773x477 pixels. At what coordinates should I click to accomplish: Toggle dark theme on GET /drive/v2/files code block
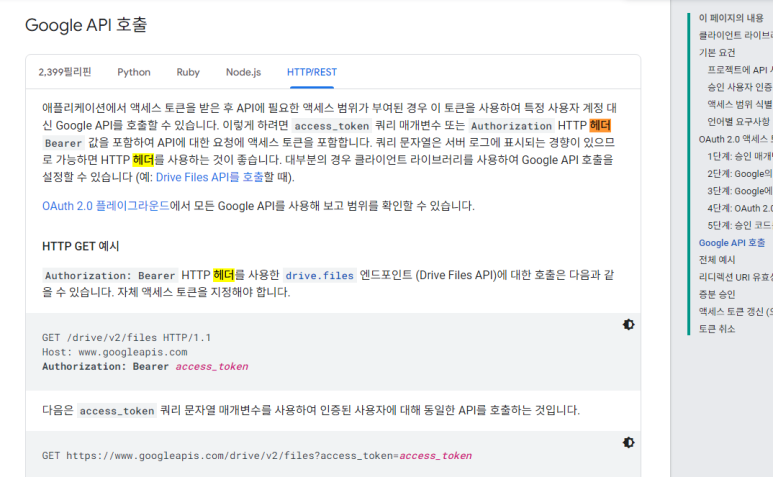click(x=628, y=325)
